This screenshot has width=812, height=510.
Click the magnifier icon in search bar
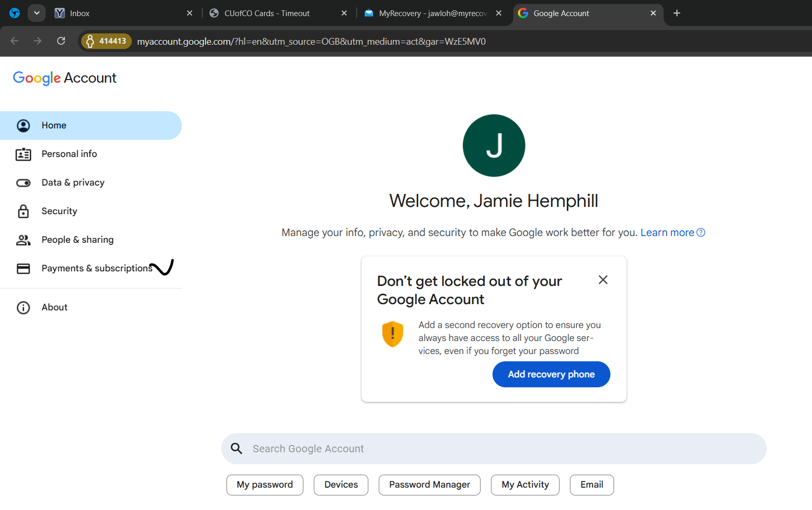236,449
